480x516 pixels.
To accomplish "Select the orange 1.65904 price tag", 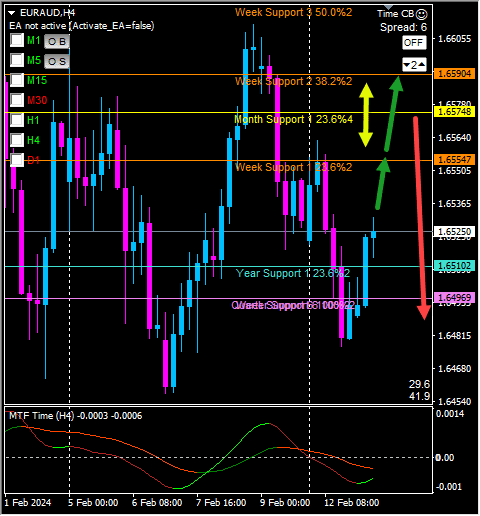I will click(455, 74).
